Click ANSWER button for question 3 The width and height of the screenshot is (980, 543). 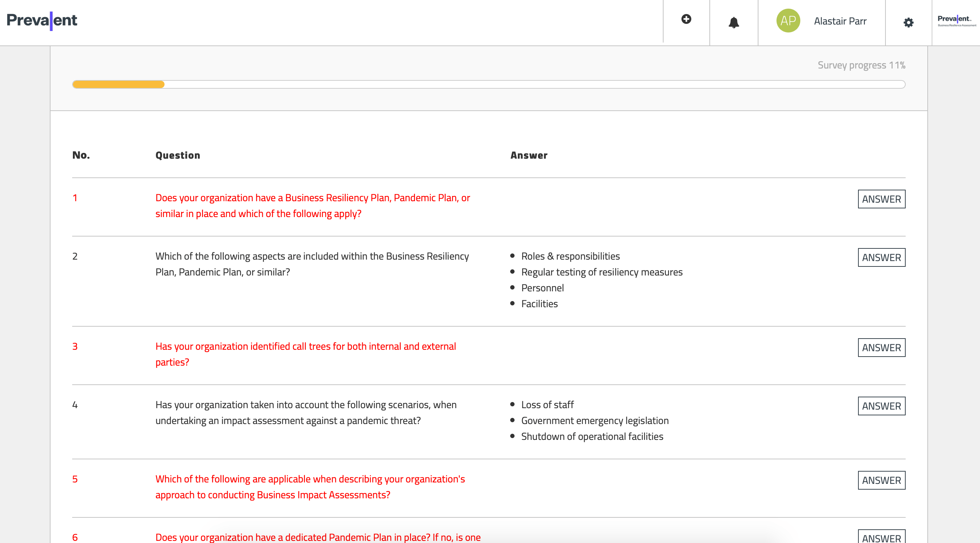[881, 348]
